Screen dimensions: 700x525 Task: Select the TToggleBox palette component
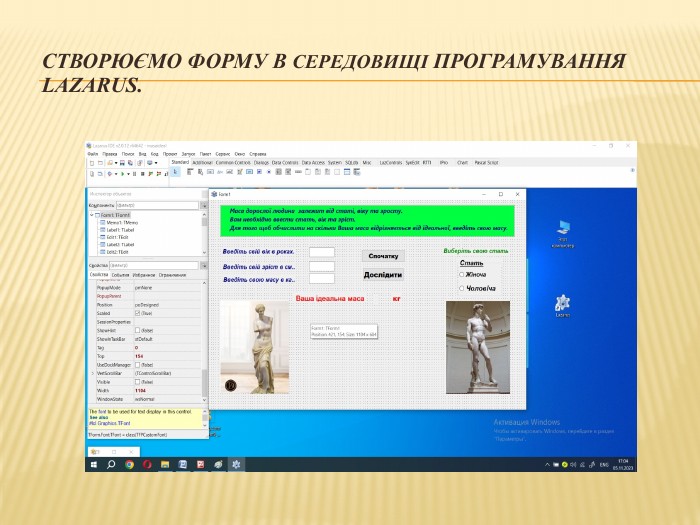coord(249,172)
